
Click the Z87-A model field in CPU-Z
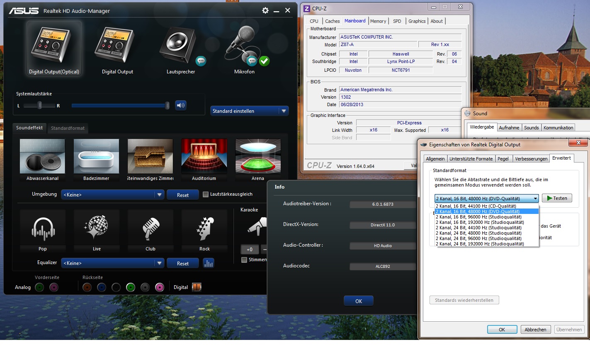[x=378, y=44]
